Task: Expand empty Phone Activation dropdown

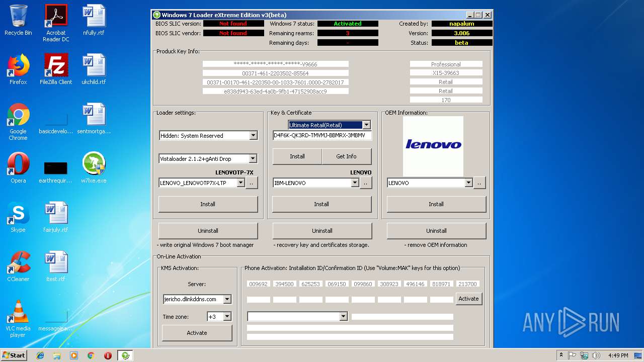Action: [343, 316]
